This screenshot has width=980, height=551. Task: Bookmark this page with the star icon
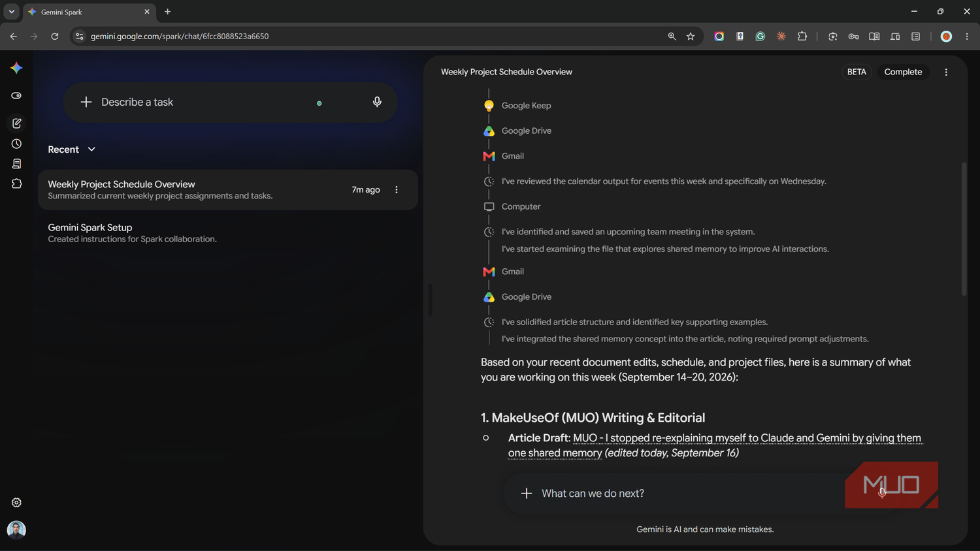691,37
